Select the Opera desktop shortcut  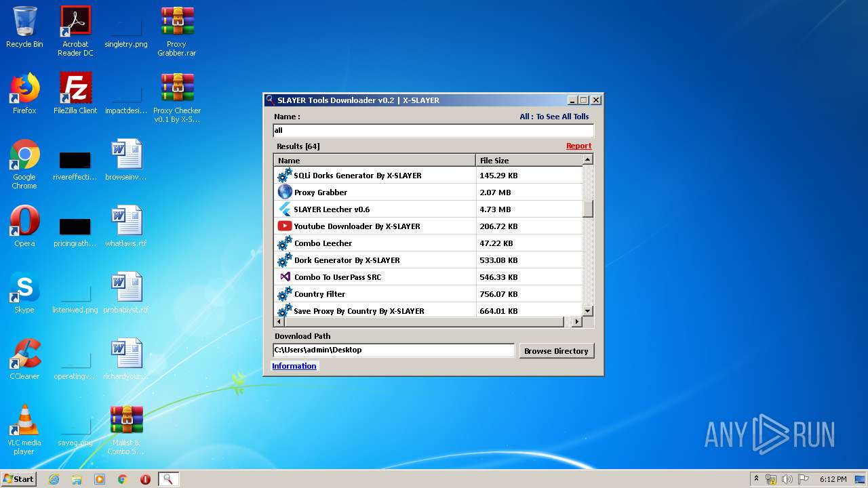click(x=24, y=226)
